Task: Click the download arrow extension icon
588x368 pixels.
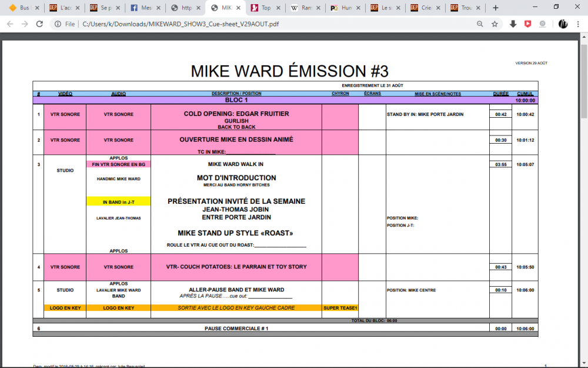Action: click(x=513, y=24)
